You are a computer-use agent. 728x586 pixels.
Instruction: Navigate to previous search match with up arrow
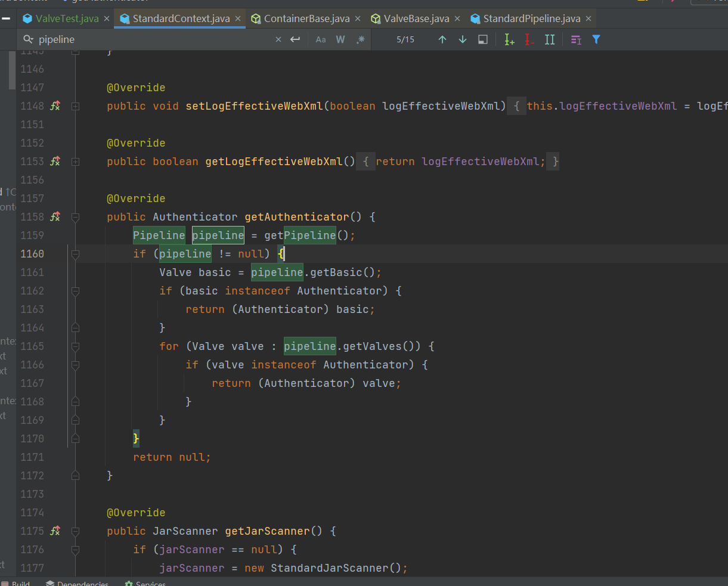[442, 39]
